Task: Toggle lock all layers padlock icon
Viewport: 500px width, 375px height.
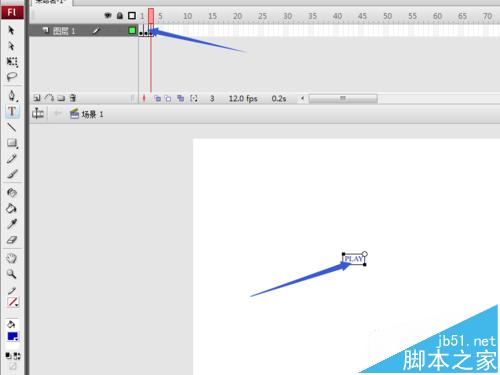Action: (x=120, y=15)
